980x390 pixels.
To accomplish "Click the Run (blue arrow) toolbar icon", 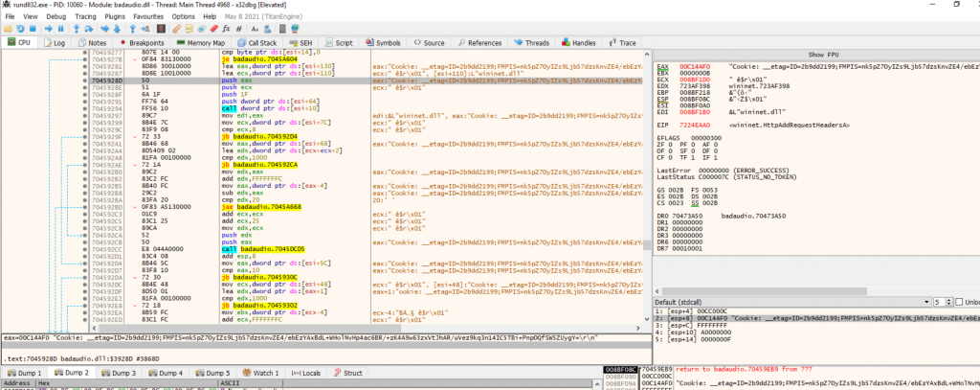I will (48, 29).
